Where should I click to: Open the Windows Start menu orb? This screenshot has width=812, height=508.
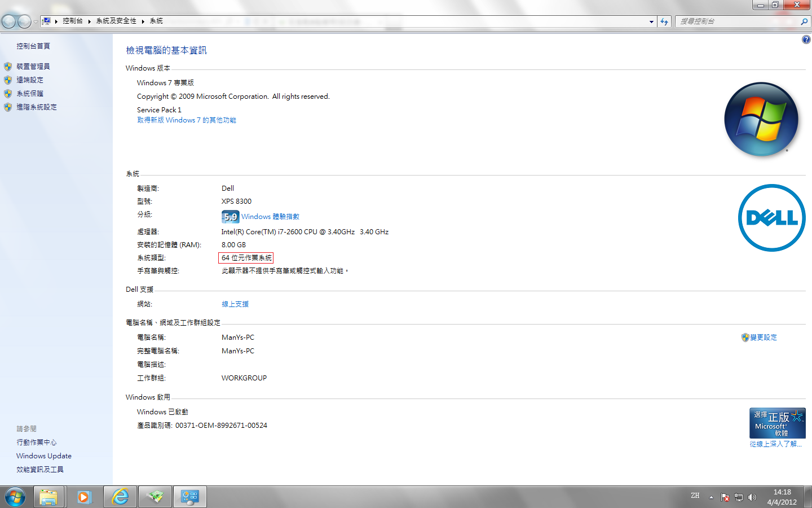point(15,497)
